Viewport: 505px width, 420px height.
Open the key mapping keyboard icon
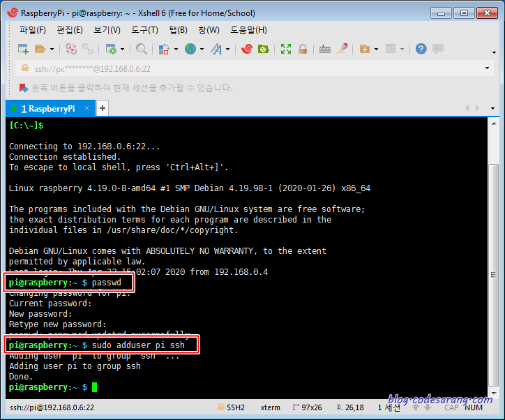click(324, 49)
